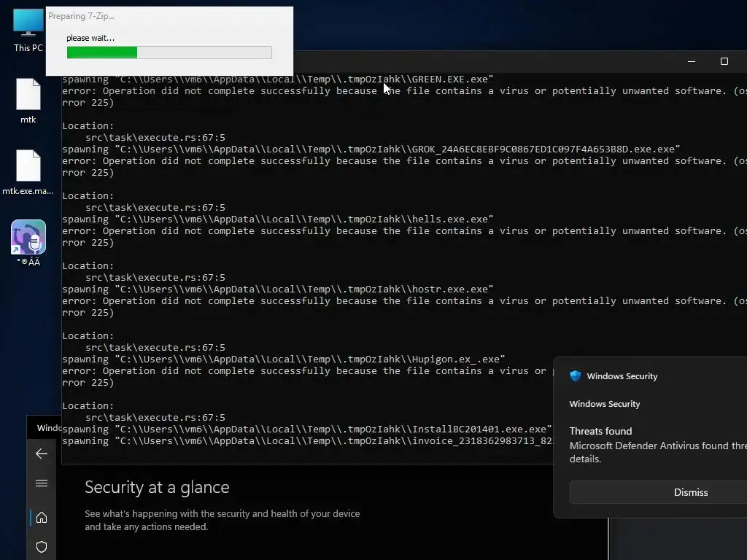
Task: Click the InstallBC201401.exe.exe spawning line
Action: (307, 429)
